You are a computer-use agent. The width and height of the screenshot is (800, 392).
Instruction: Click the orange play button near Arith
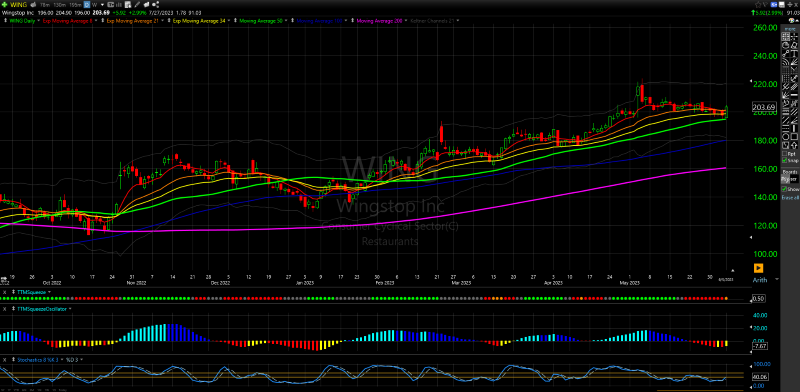click(x=758, y=267)
